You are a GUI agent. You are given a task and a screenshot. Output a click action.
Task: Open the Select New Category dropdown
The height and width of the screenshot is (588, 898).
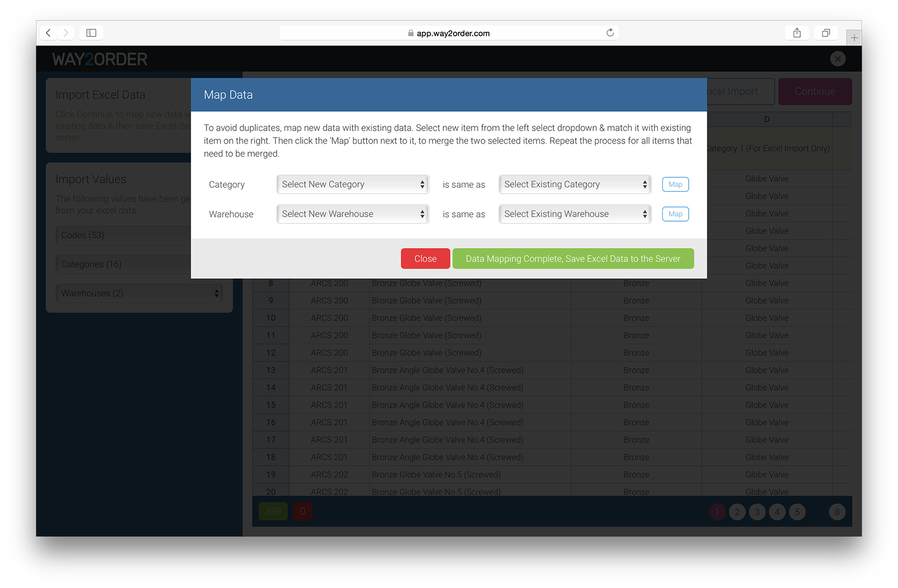(353, 184)
